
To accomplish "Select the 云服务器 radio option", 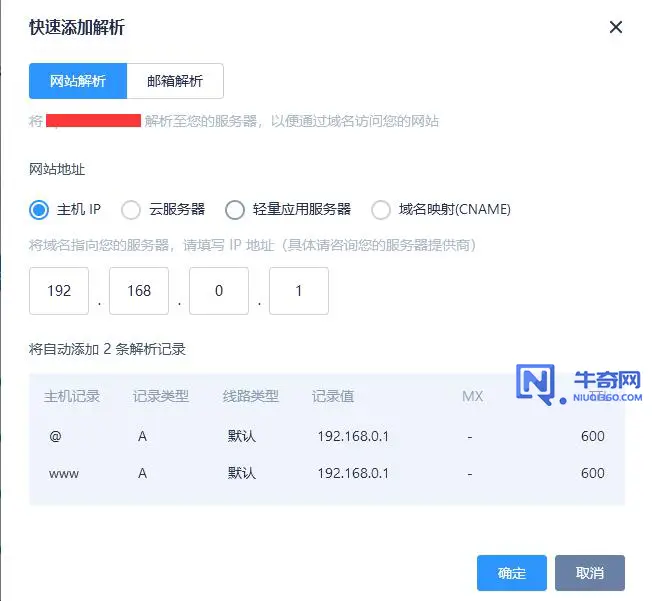I will (131, 210).
